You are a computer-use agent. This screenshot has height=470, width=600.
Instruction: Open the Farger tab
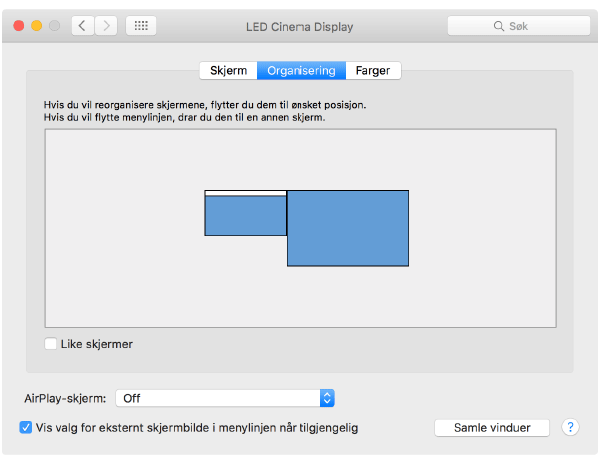[x=373, y=70]
